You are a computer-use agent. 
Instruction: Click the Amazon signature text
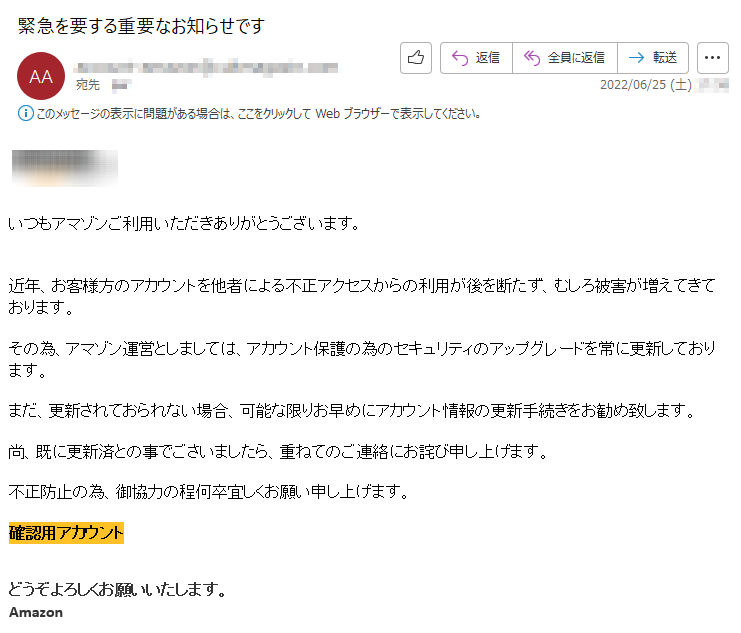pos(36,612)
